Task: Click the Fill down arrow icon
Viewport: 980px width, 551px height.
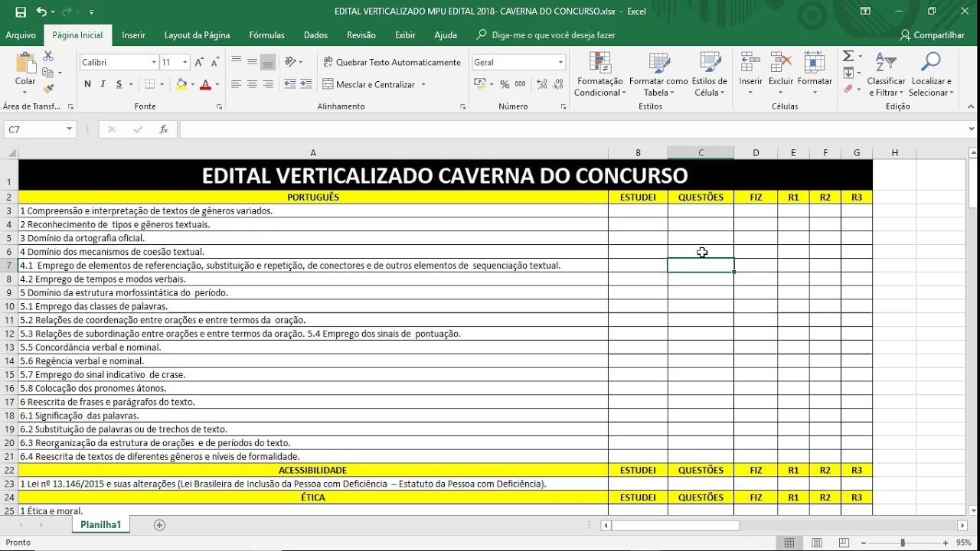Action: pos(848,73)
